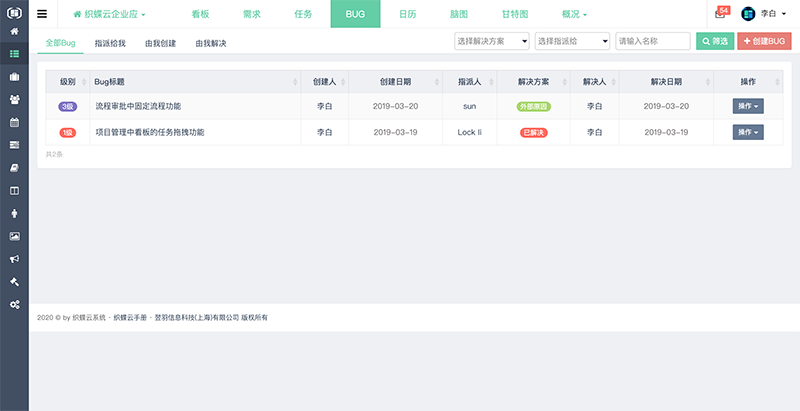Click the columns layout icon in the sidebar
This screenshot has height=411, width=800.
(14, 191)
